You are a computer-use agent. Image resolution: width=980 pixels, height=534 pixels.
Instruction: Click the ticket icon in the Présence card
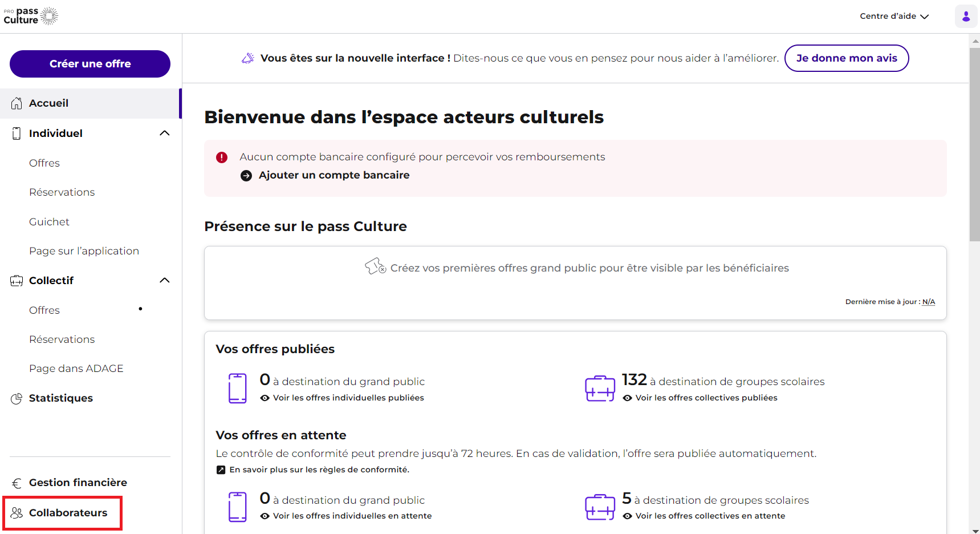376,266
